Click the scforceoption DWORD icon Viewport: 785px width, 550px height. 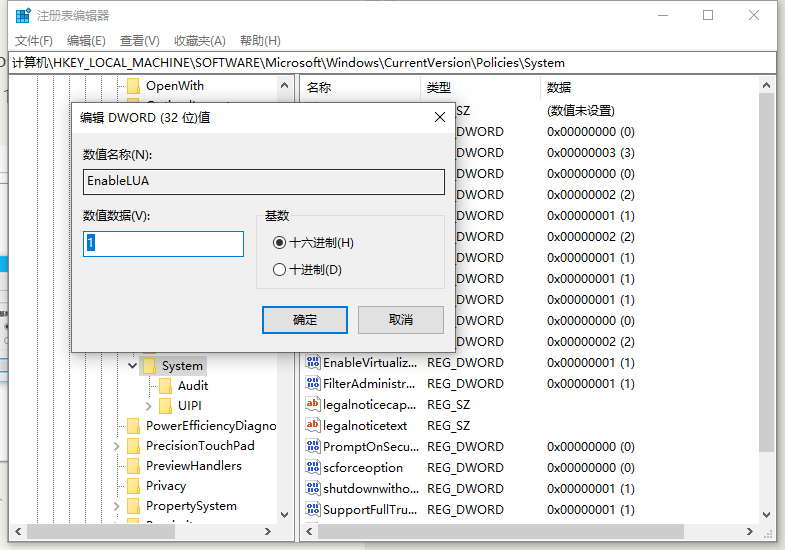coord(312,467)
